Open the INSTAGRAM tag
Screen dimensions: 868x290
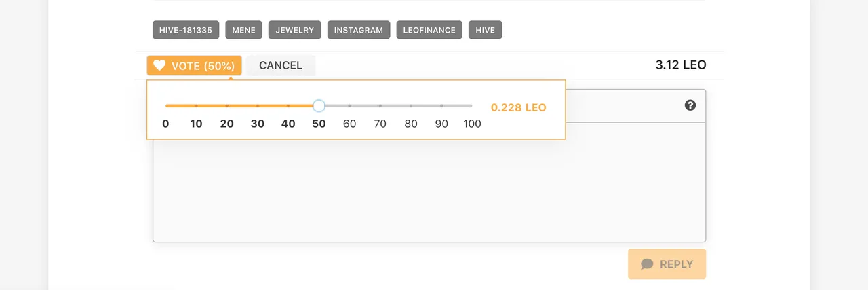359,30
